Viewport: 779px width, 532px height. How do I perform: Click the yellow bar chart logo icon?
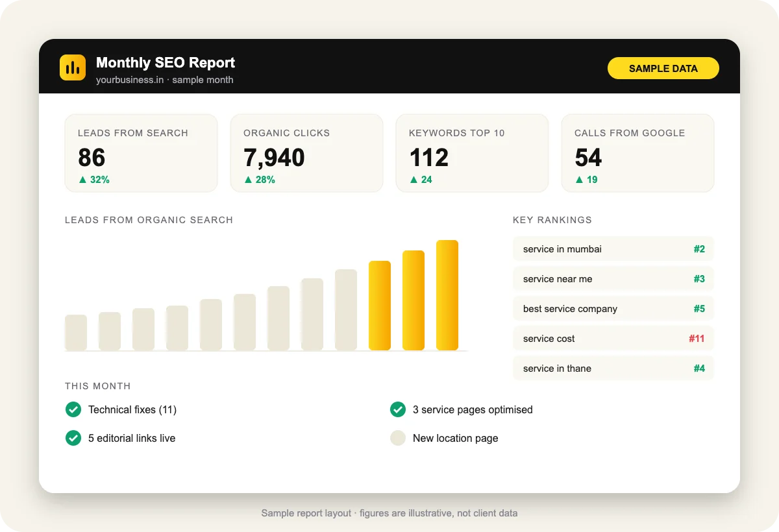tap(73, 67)
